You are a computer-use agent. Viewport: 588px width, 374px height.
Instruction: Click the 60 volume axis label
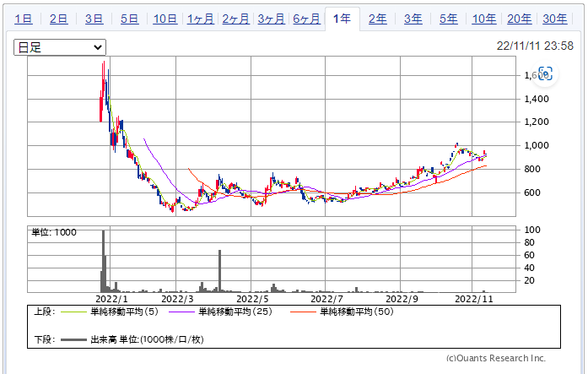(529, 256)
